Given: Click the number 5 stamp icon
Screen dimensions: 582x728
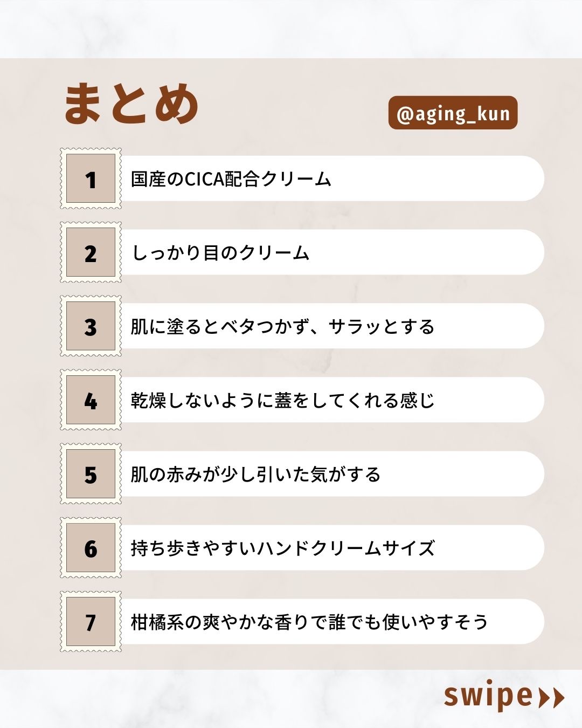Looking at the screenshot, I should pos(91,474).
